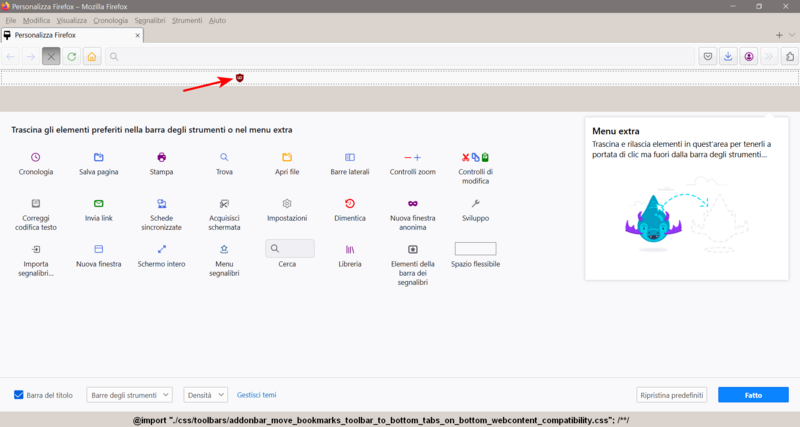
Task: Select the Acquisisci schermata icon
Action: tap(224, 204)
